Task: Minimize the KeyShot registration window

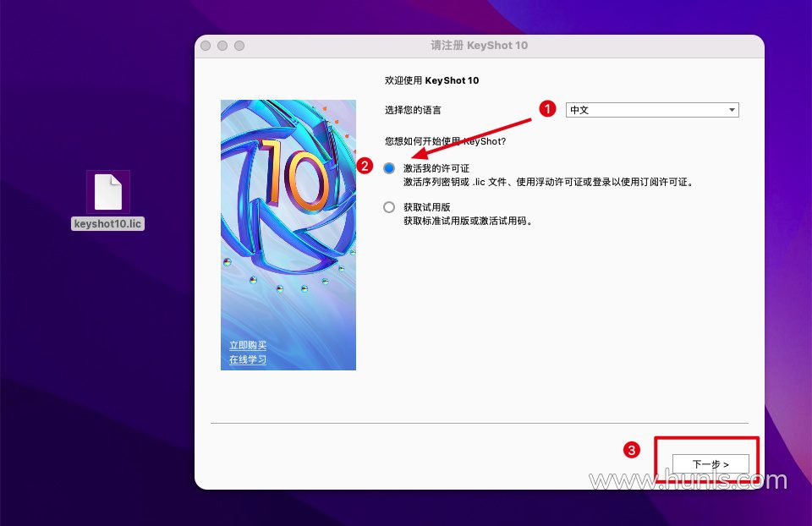Action: click(222, 46)
